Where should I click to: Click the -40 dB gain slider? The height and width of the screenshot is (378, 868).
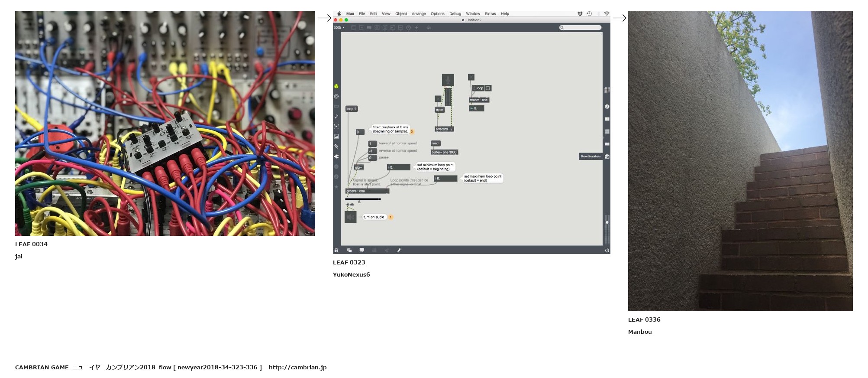363,199
